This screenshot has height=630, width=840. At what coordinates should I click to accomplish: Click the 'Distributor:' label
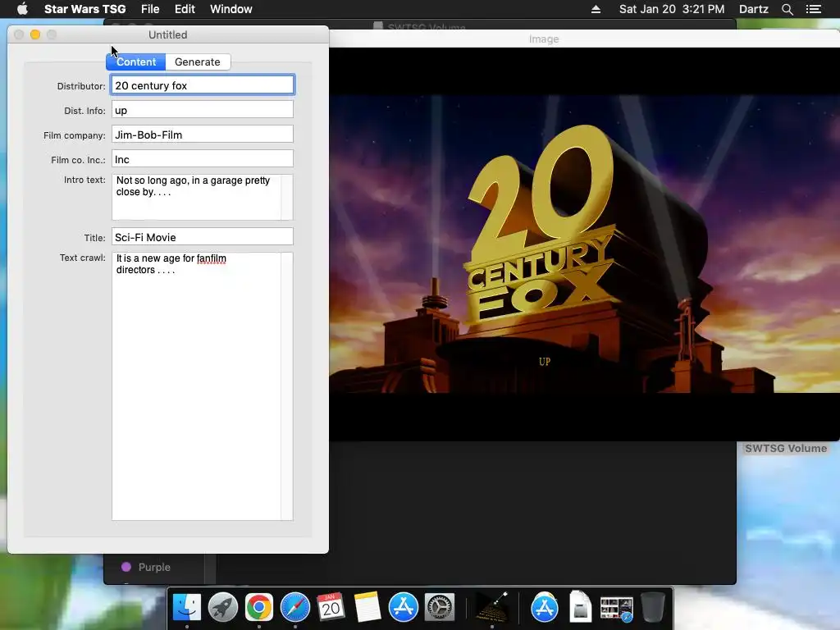coord(81,85)
